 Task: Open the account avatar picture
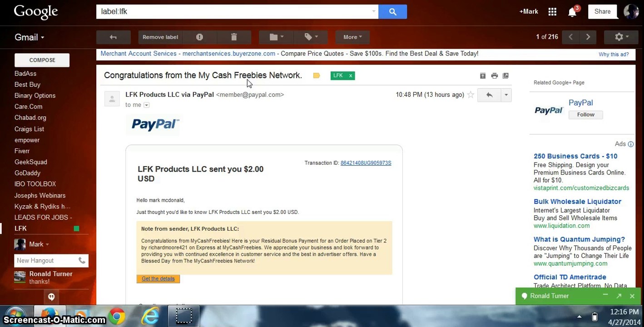click(631, 12)
